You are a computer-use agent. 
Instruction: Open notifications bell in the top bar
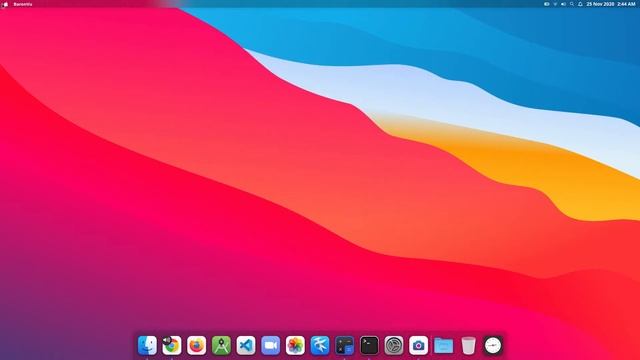tap(580, 4)
